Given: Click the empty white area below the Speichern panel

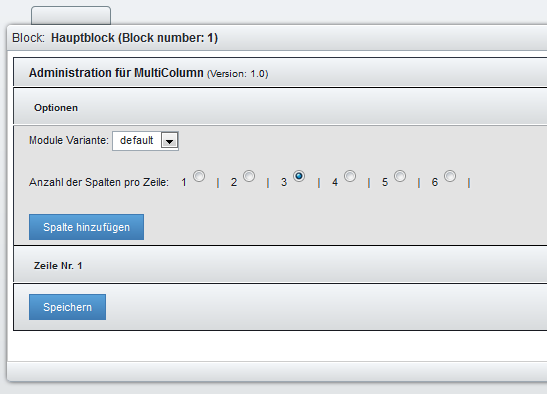Looking at the screenshot, I should [x=277, y=346].
